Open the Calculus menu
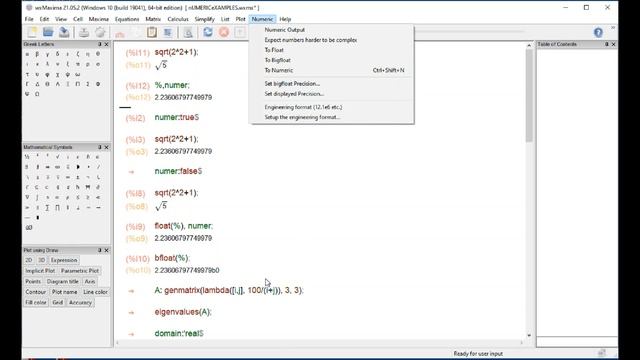This screenshot has height=360, width=640. coord(178,19)
